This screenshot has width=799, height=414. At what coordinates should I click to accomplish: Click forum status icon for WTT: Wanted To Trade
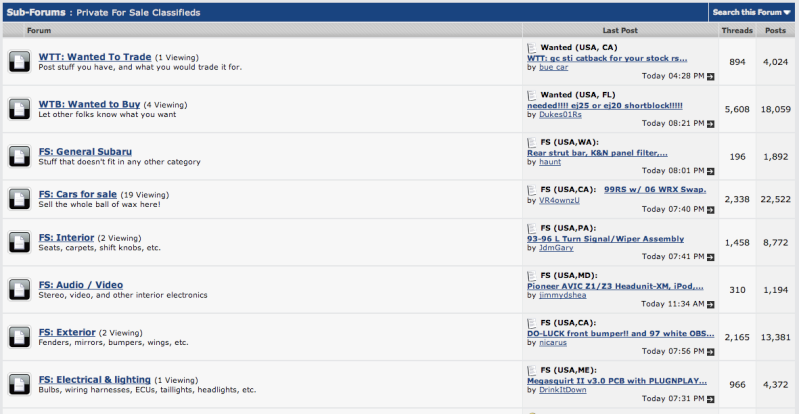[x=19, y=62]
